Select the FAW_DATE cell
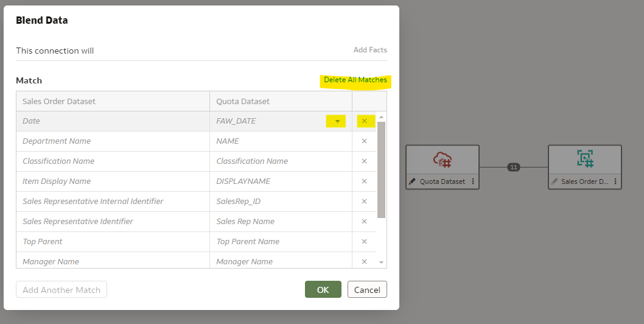 point(281,121)
